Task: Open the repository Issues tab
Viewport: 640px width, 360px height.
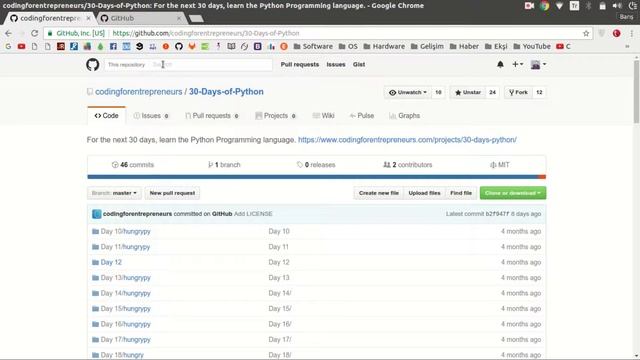Action: coord(151,116)
